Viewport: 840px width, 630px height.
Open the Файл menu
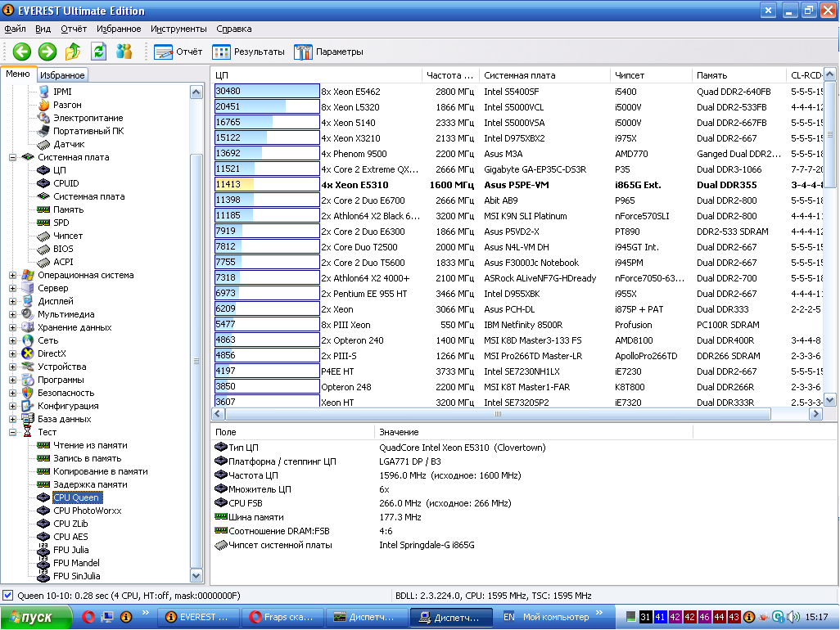click(15, 29)
